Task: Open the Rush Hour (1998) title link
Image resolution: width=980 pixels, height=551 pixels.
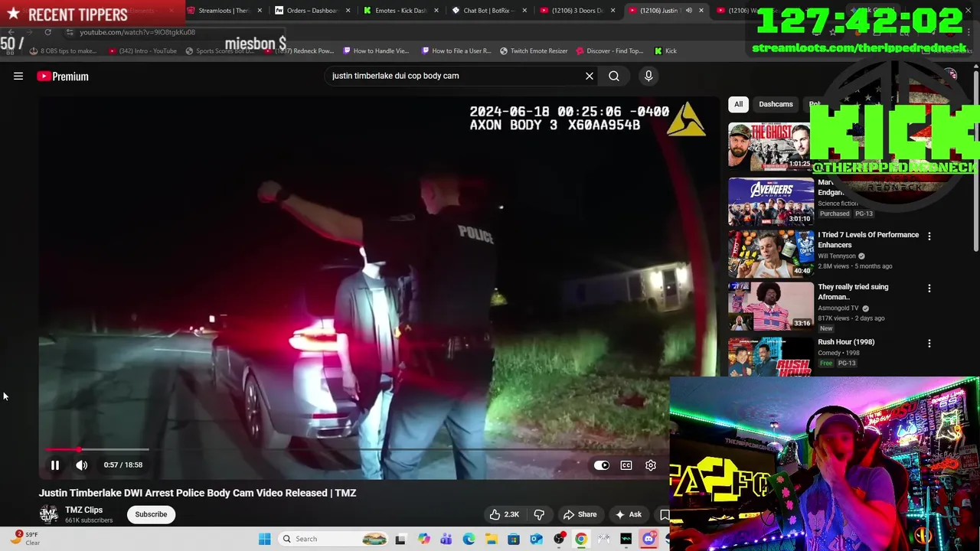Action: [x=846, y=342]
